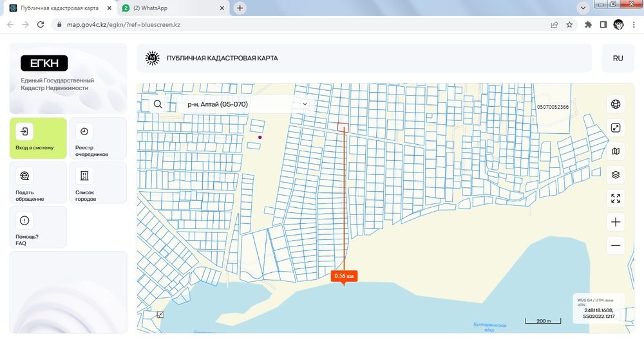Go back in browser history
The height and width of the screenshot is (343, 644).
[10, 24]
